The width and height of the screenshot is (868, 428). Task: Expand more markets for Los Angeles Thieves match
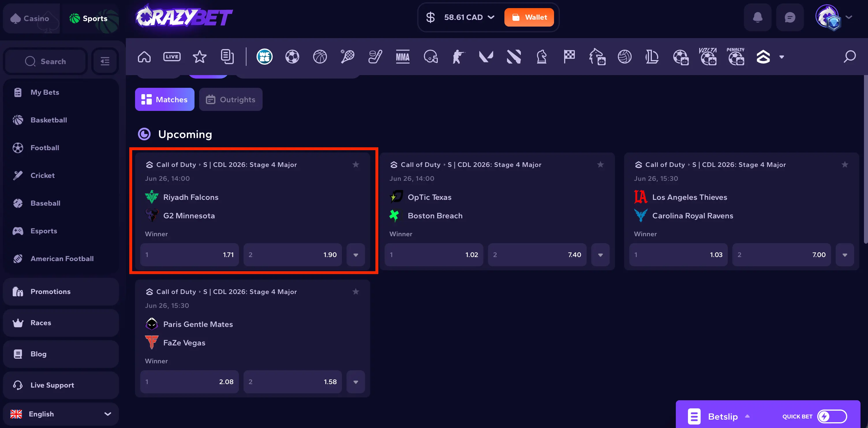[845, 255]
